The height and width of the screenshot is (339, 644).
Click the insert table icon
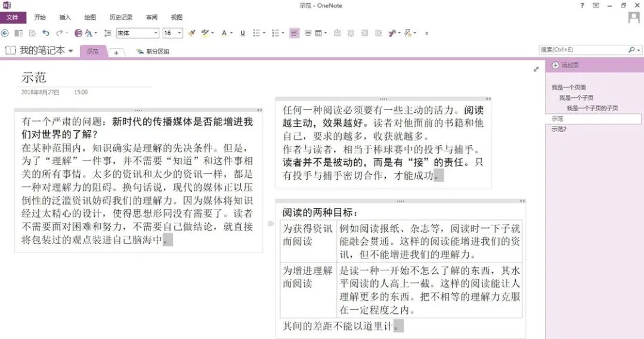coord(318,33)
